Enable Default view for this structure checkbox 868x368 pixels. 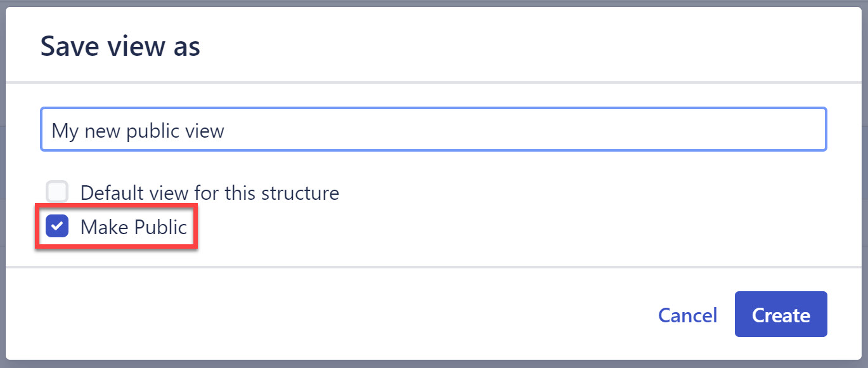57,192
